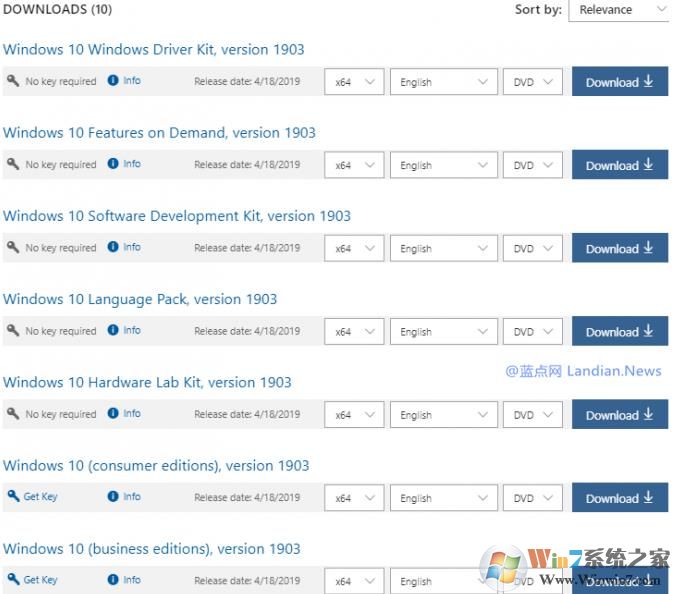Download Windows 10 Hardware Lab Kit
The width and height of the screenshot is (677, 594).
pyautogui.click(x=620, y=414)
